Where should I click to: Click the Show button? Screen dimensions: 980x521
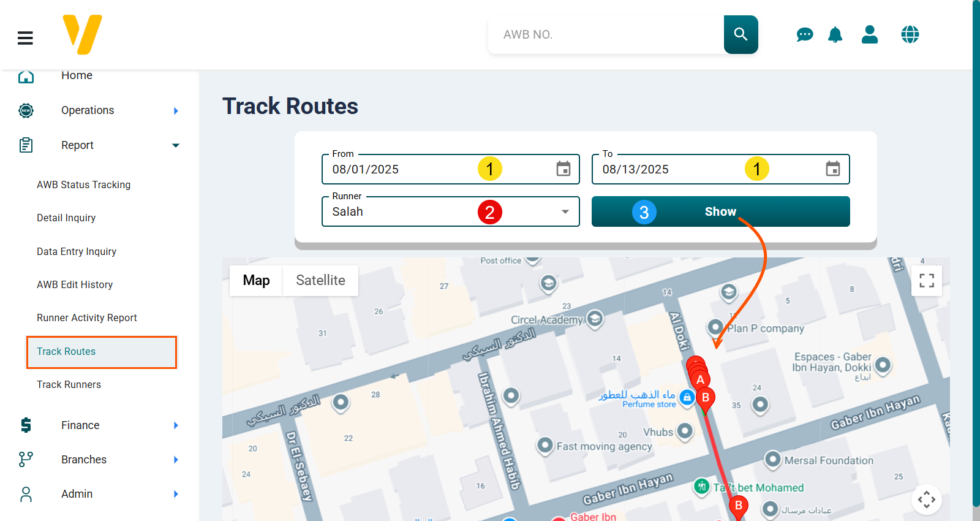721,211
